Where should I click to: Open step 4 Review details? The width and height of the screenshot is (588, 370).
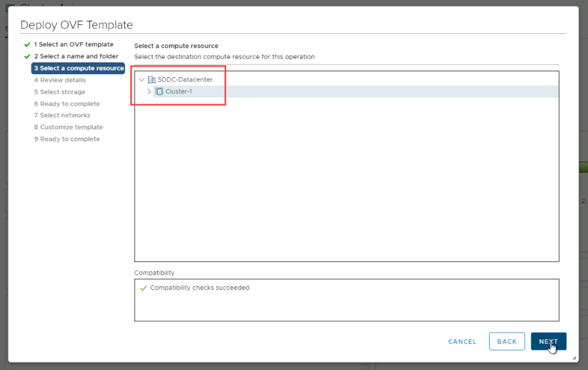pyautogui.click(x=59, y=80)
